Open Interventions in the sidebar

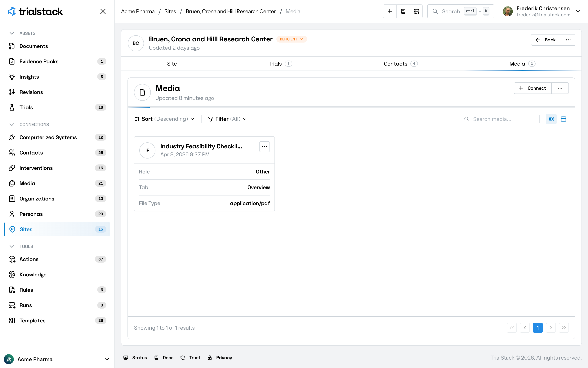[57, 168]
